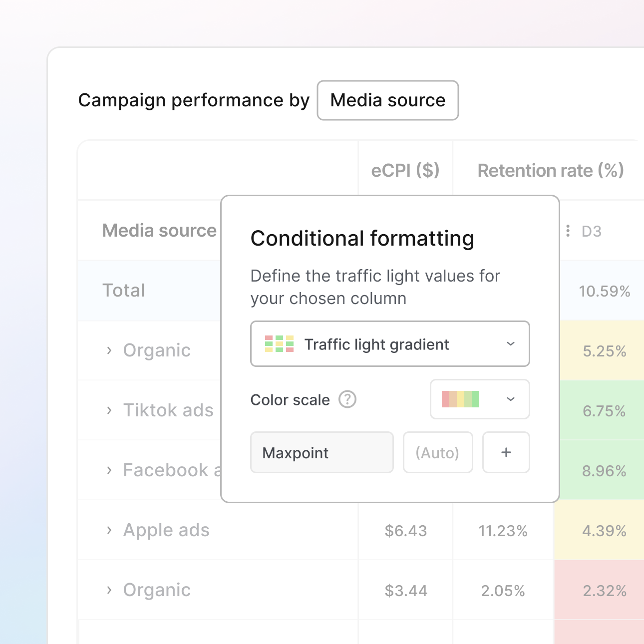Expand the first Organic row chevron
This screenshot has height=644, width=644.
click(x=109, y=350)
